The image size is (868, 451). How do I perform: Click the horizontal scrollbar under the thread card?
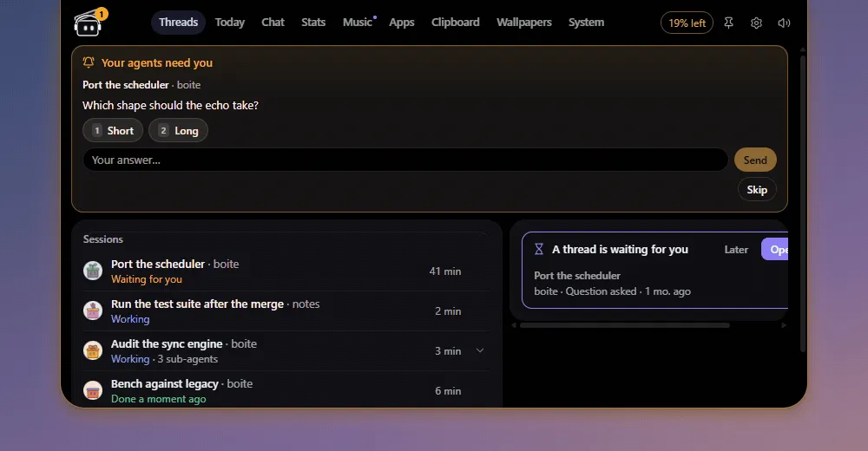pos(624,325)
